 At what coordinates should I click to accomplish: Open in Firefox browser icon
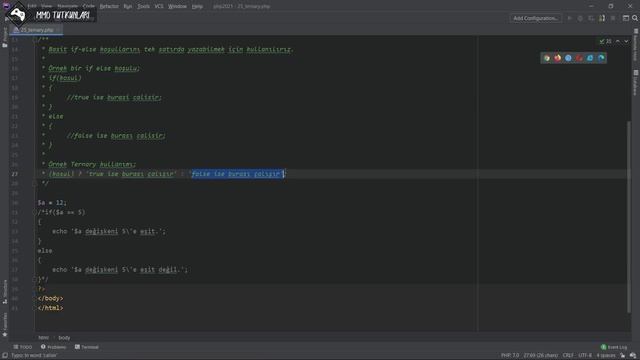pos(558,58)
